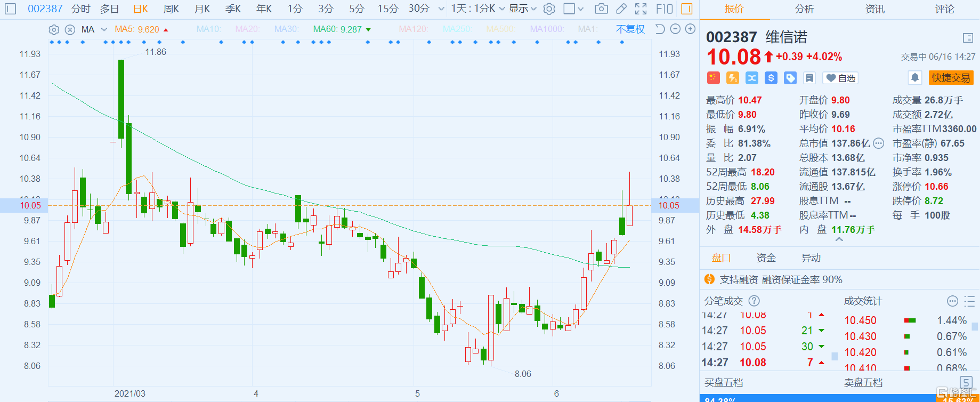This screenshot has width=980, height=402.
Task: Zoom in the chart with plus icon
Action: pyautogui.click(x=690, y=29)
